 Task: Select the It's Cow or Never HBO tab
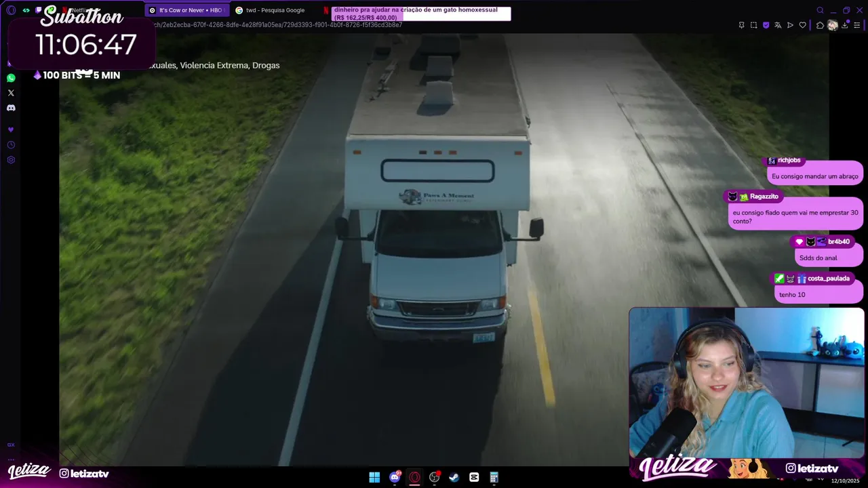pos(186,10)
